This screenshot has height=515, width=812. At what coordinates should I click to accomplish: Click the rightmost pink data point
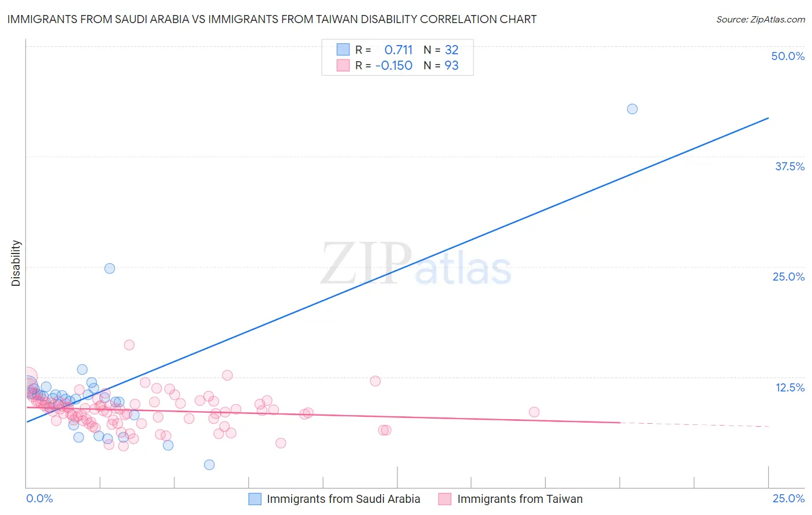(x=534, y=412)
